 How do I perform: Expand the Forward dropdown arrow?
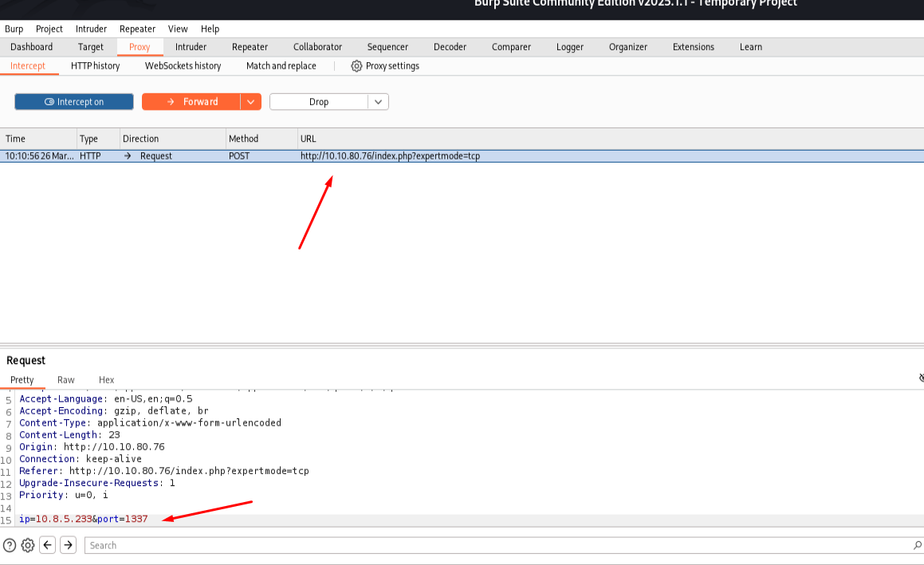pyautogui.click(x=251, y=102)
